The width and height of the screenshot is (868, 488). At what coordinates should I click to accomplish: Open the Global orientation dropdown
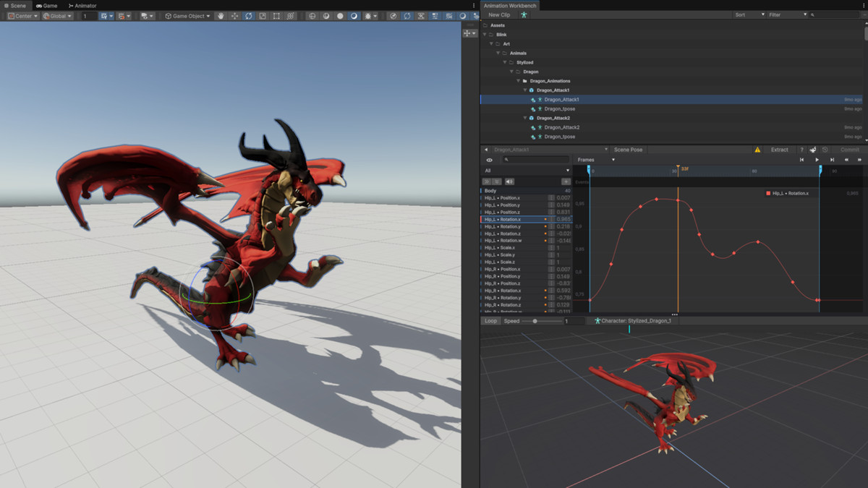tap(58, 16)
